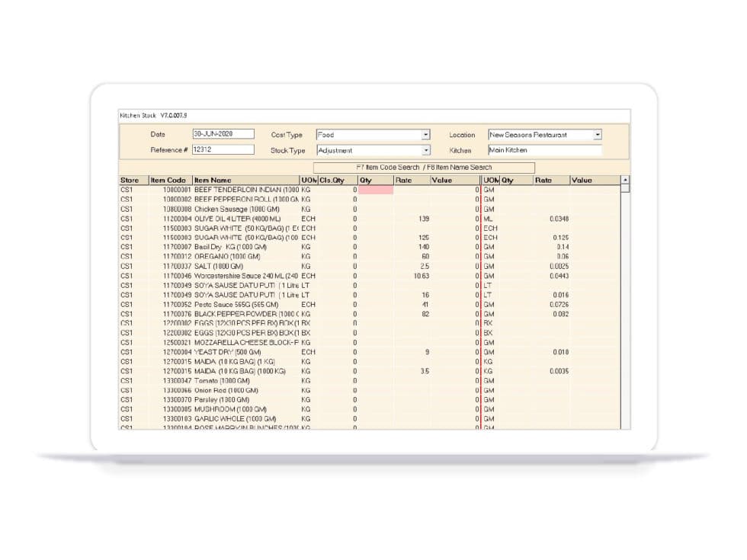
Task: Select the YEAST DRY 500 GM row
Action: pos(244,352)
